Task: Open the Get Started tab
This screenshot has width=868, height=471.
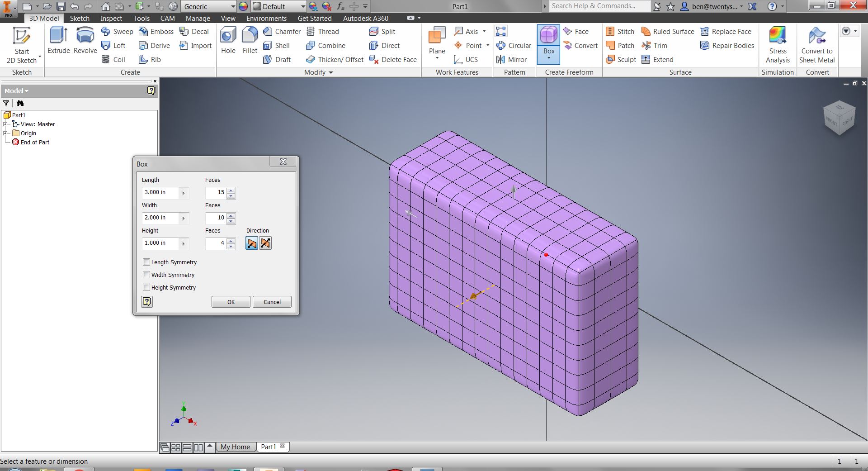Action: click(315, 18)
